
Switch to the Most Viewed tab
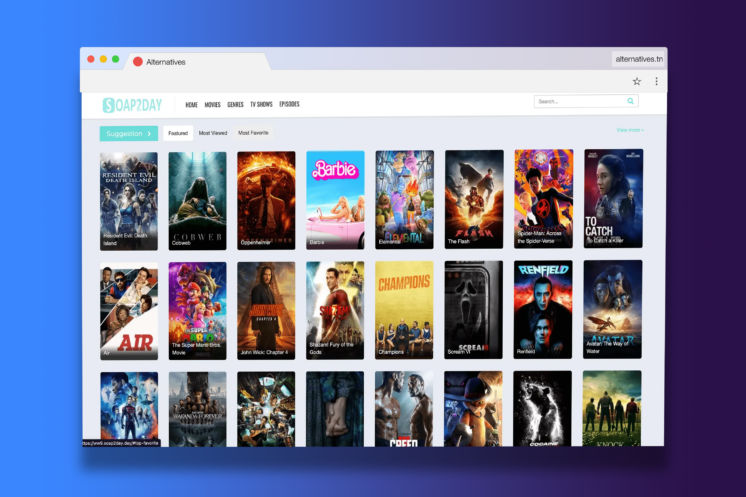[x=213, y=133]
